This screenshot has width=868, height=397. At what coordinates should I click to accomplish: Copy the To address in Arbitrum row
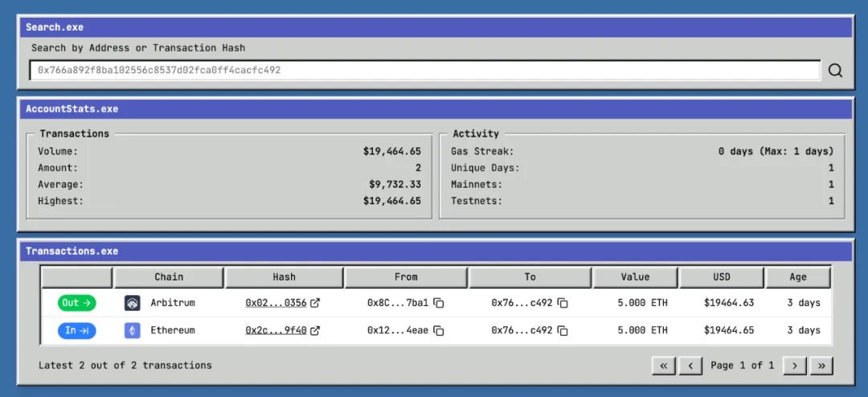pyautogui.click(x=563, y=303)
